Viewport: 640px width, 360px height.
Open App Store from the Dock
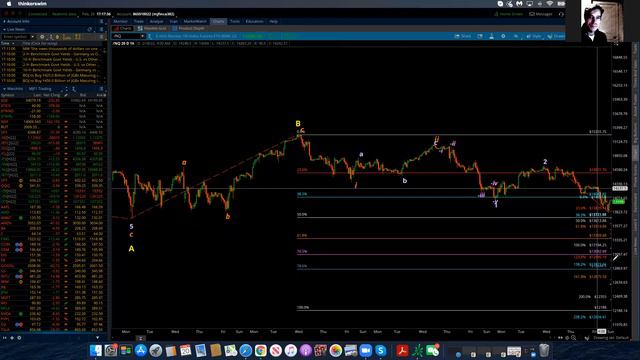[x=141, y=350]
